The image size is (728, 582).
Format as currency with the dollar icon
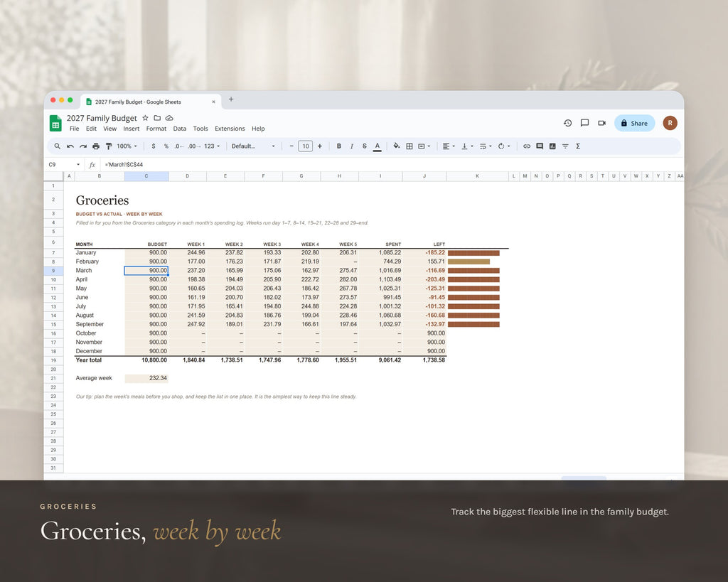(154, 146)
